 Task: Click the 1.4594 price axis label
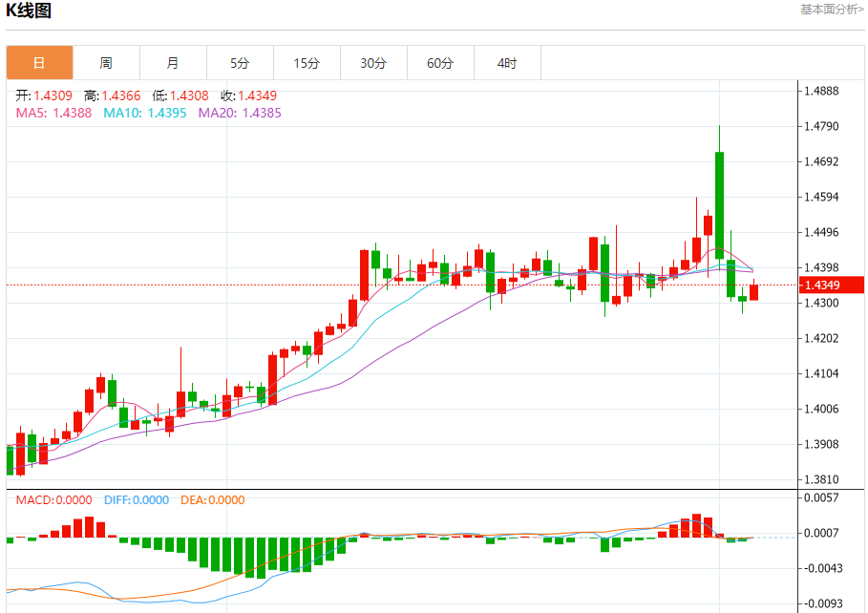(821, 197)
